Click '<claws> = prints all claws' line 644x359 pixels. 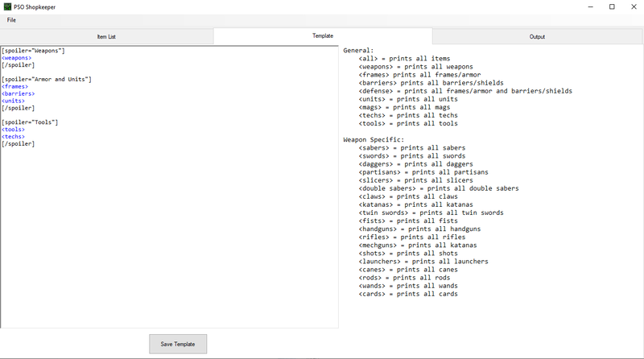coord(408,196)
